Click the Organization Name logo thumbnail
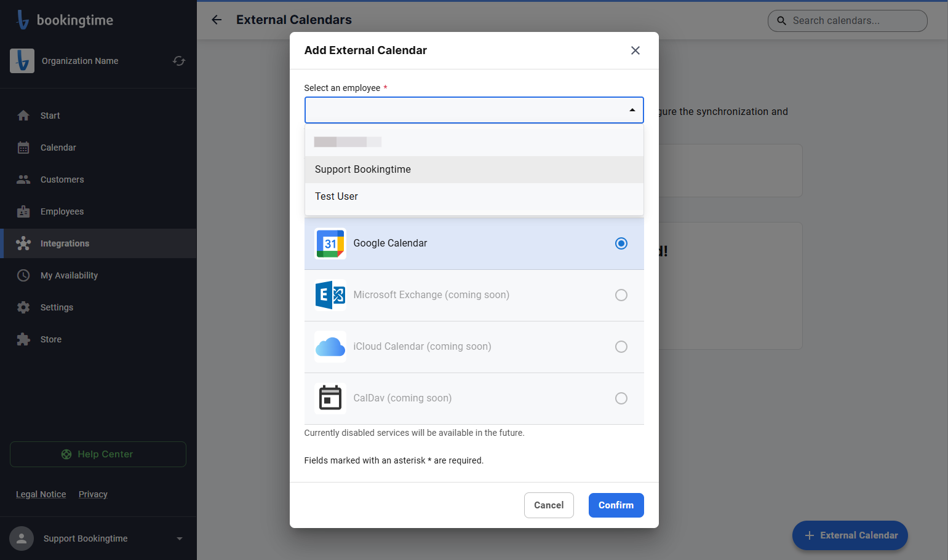Image resolution: width=948 pixels, height=560 pixels. click(22, 61)
